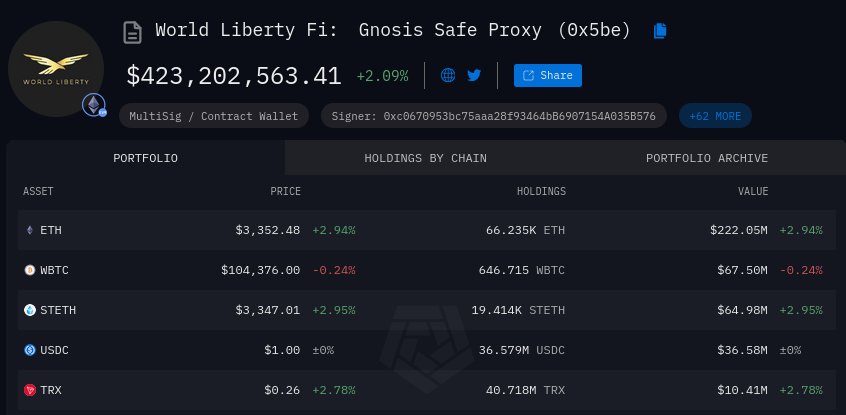Open the Portfolio Archive tab
Viewport: 846px width, 415px height.
point(707,158)
